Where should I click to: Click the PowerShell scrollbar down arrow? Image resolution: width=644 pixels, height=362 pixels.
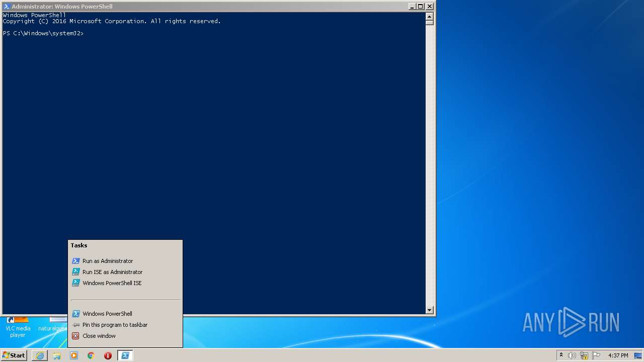tap(430, 310)
